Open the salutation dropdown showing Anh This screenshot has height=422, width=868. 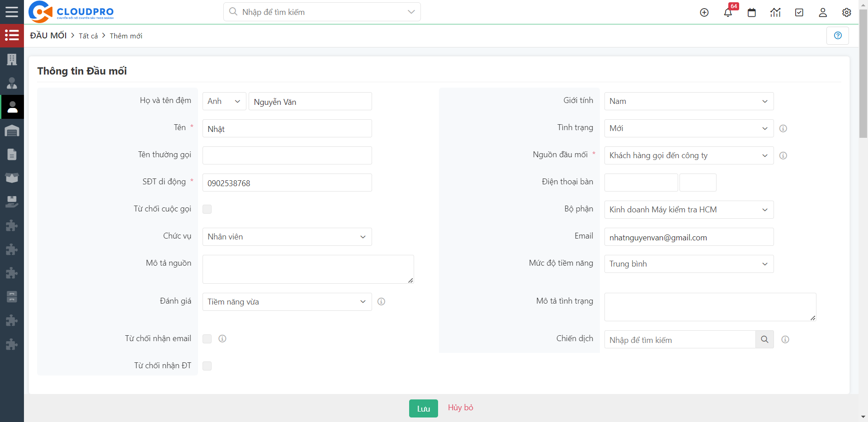[224, 101]
